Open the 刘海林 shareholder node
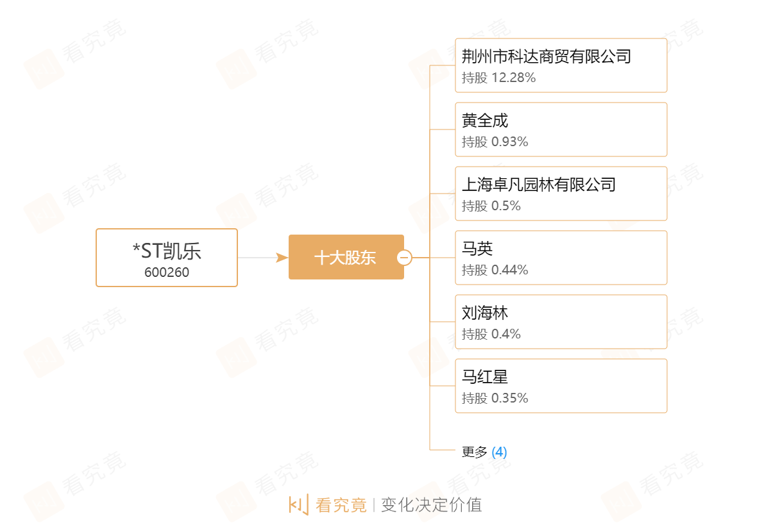 (x=561, y=322)
